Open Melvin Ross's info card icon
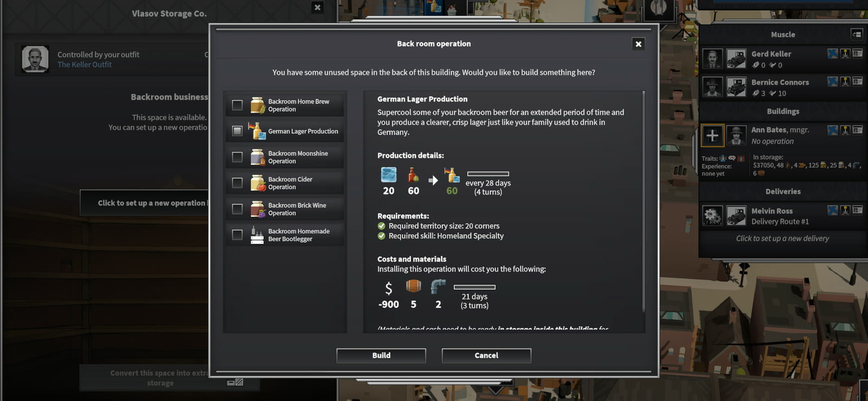The image size is (868, 401). (x=858, y=210)
